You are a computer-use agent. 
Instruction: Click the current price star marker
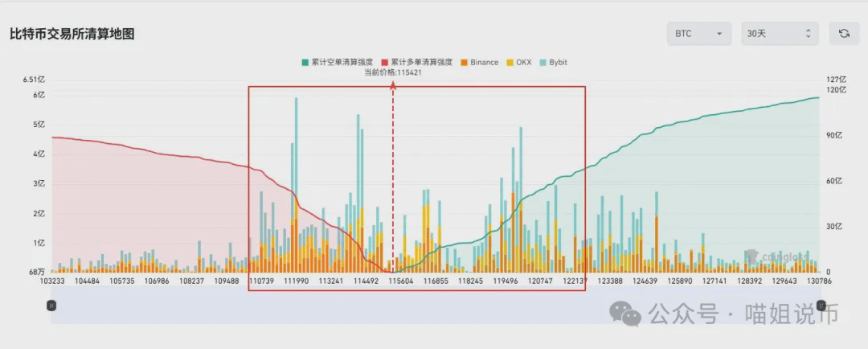pos(393,85)
